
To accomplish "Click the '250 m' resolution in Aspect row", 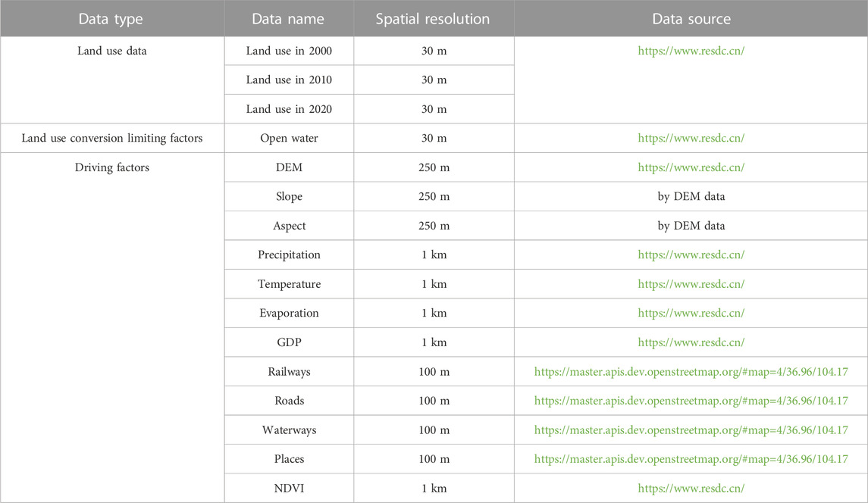I will click(x=434, y=226).
